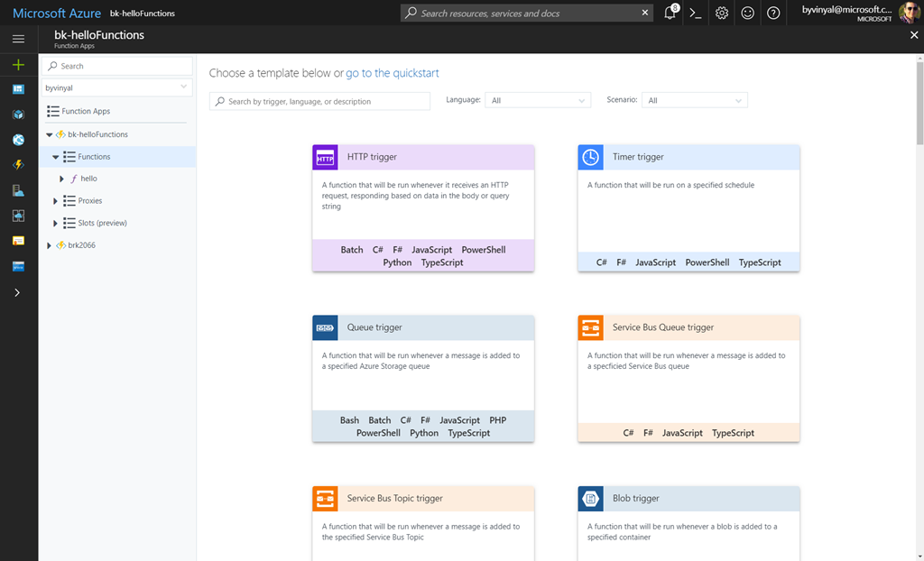Open the resource cube icon in sidebar
This screenshot has width=924, height=561.
tap(18, 115)
